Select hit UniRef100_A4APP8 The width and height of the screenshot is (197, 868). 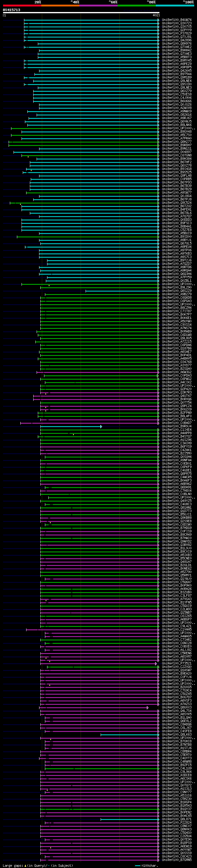coord(177,433)
